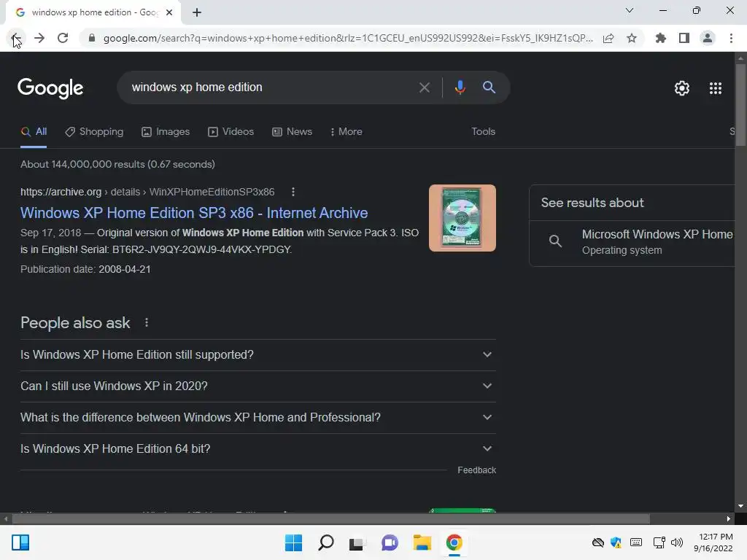This screenshot has width=747, height=560.
Task: Open the Windows XP CD thumbnail
Action: point(462,218)
